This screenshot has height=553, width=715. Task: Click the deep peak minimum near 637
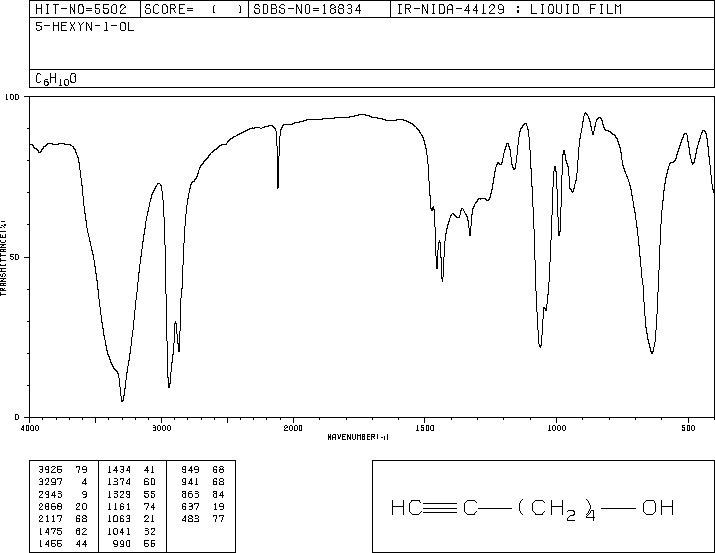click(x=652, y=352)
